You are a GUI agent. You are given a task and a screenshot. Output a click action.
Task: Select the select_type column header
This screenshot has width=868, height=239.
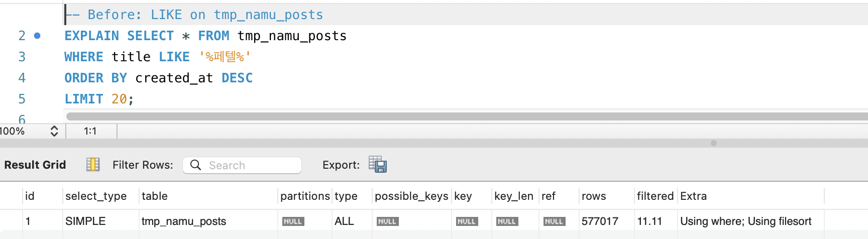[96, 196]
